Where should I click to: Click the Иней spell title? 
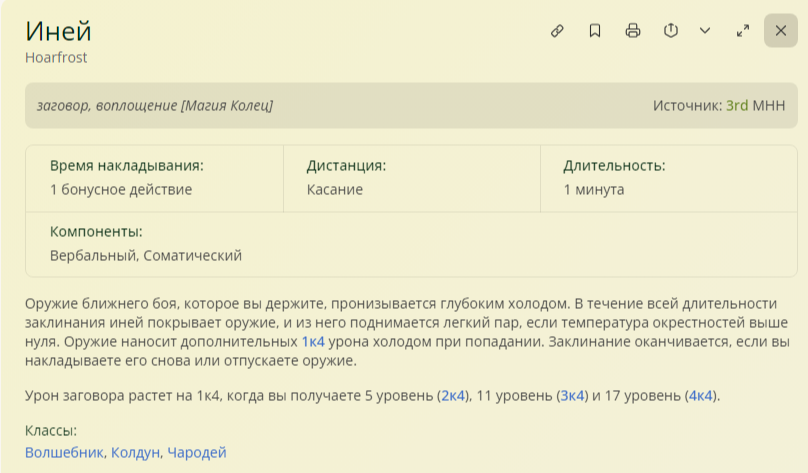point(58,31)
